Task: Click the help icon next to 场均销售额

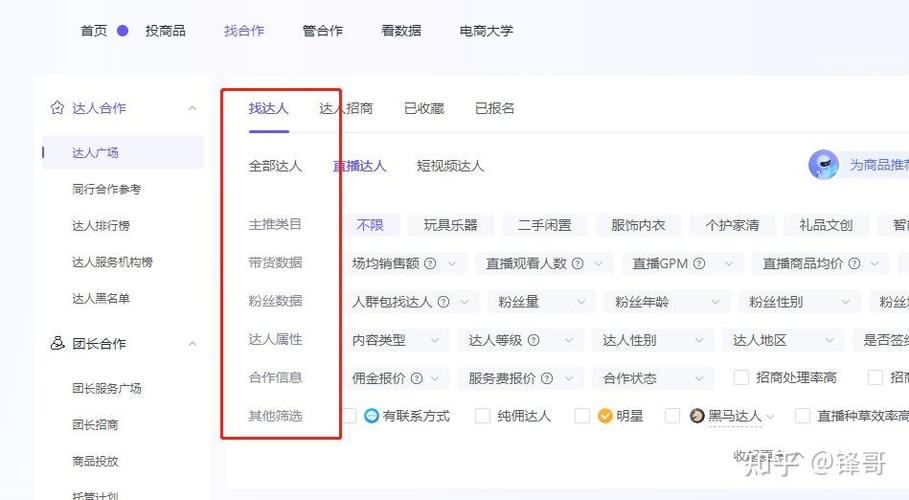Action: pos(430,263)
